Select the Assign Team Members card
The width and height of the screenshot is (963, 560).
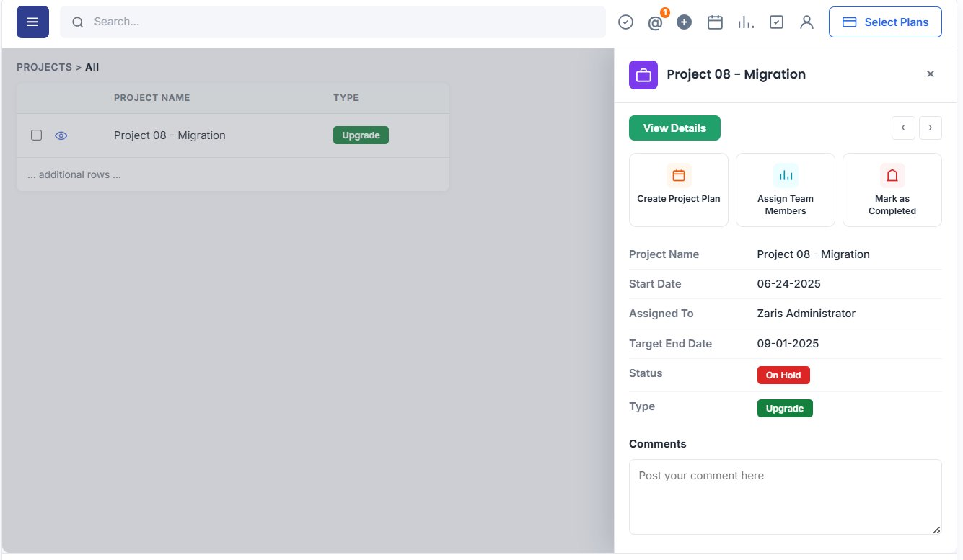pyautogui.click(x=786, y=190)
